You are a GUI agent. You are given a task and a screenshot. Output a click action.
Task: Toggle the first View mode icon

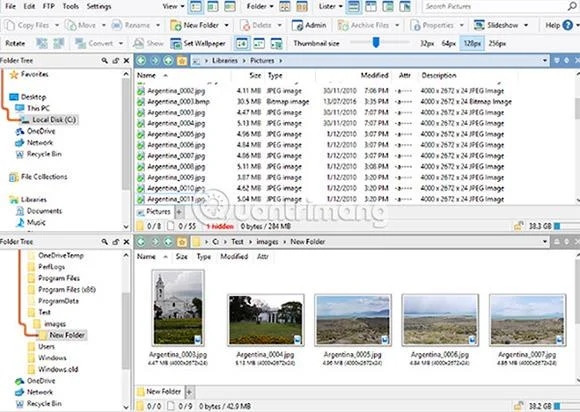pos(196,6)
